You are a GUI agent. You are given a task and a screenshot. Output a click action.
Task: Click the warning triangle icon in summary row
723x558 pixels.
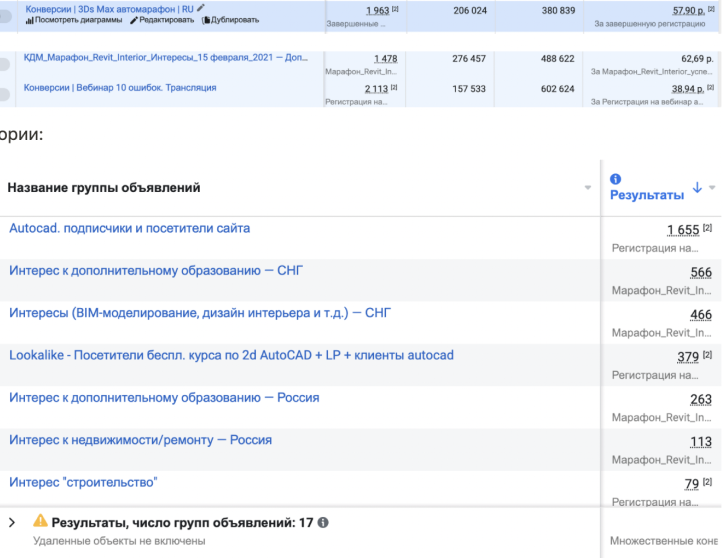coord(40,521)
